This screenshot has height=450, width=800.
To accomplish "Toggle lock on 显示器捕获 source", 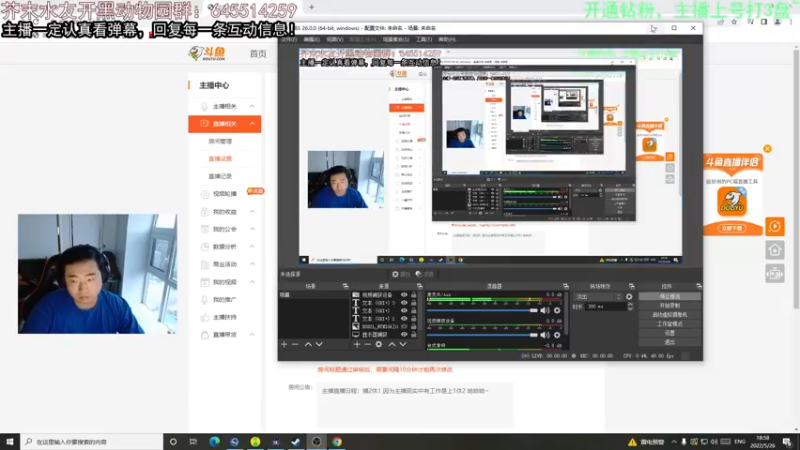I will click(414, 335).
